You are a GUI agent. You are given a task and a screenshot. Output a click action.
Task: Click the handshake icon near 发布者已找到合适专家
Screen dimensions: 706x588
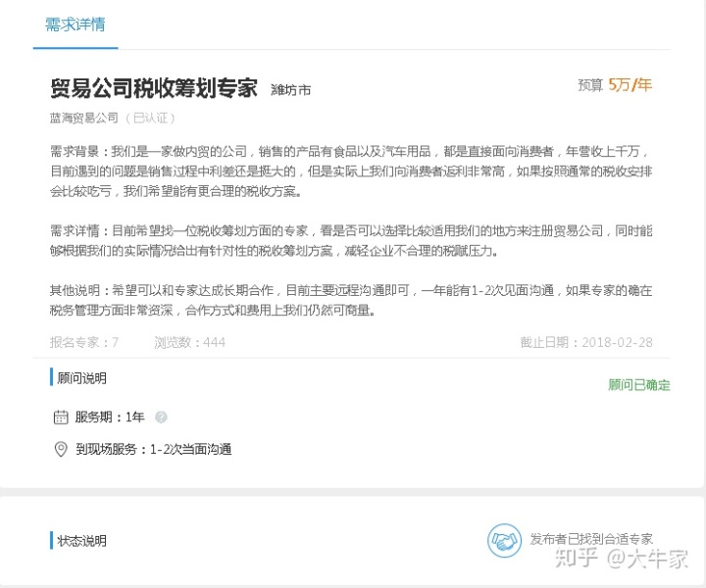pyautogui.click(x=504, y=540)
